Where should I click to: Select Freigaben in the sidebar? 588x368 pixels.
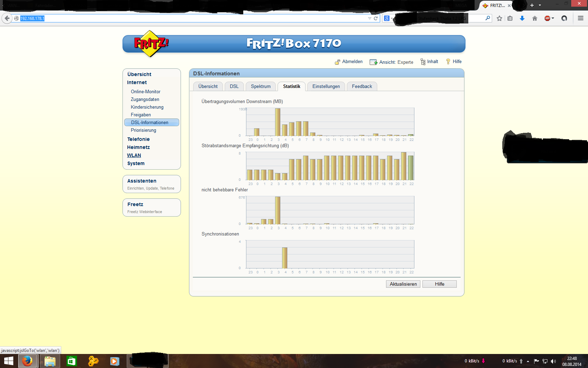tap(141, 115)
